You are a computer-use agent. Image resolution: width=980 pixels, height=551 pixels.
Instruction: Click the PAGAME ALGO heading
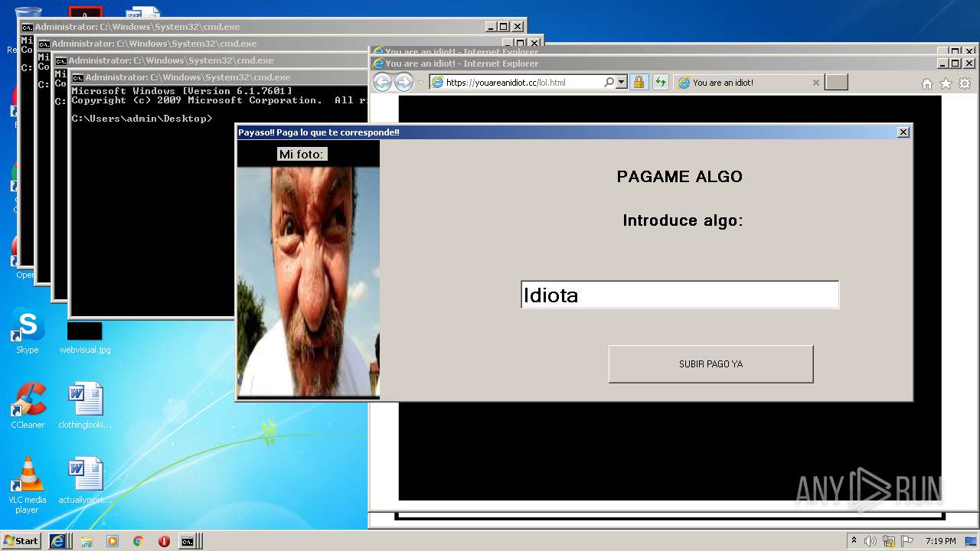coord(680,177)
